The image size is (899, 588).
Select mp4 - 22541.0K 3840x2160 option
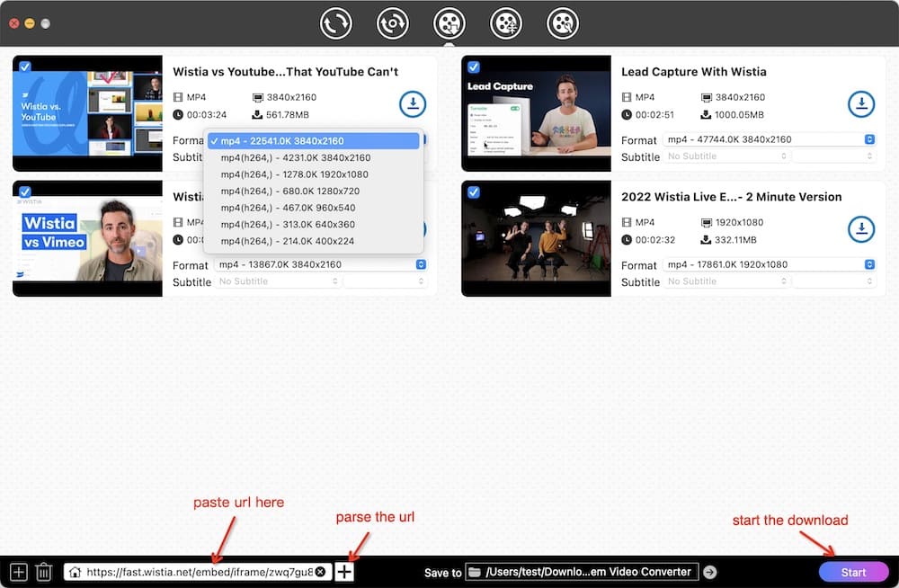(x=313, y=140)
